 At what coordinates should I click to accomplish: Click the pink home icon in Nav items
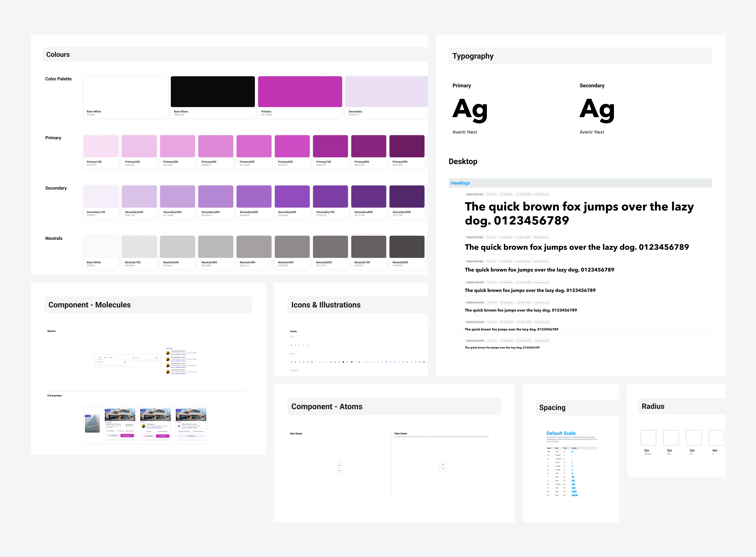(340, 464)
